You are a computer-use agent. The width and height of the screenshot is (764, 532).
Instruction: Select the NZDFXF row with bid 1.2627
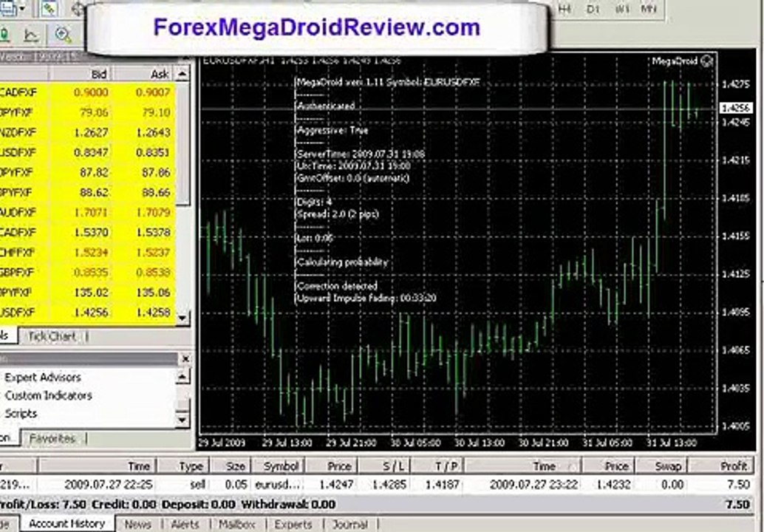click(88, 132)
